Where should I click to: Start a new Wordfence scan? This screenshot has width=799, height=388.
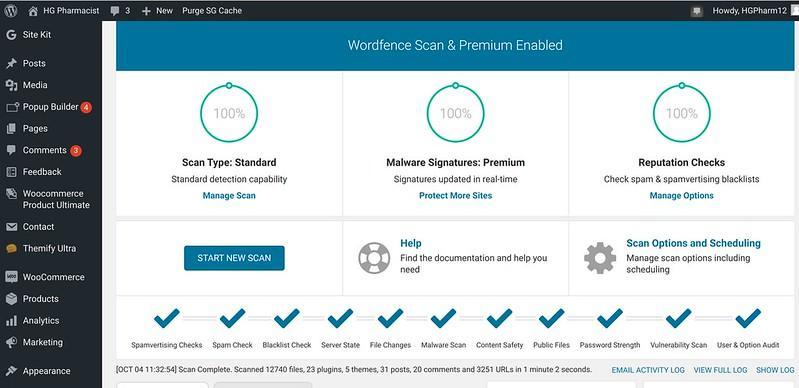point(234,258)
